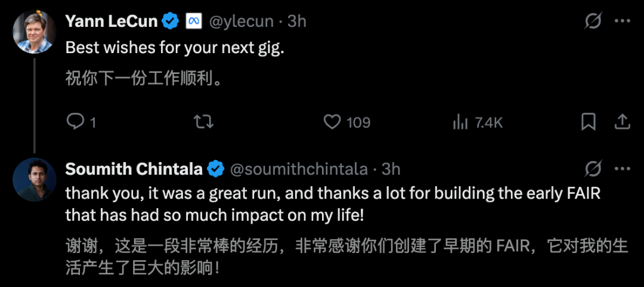Click the Yann LeCun display name
Viewport: 644px width, 287px height.
[x=112, y=21]
